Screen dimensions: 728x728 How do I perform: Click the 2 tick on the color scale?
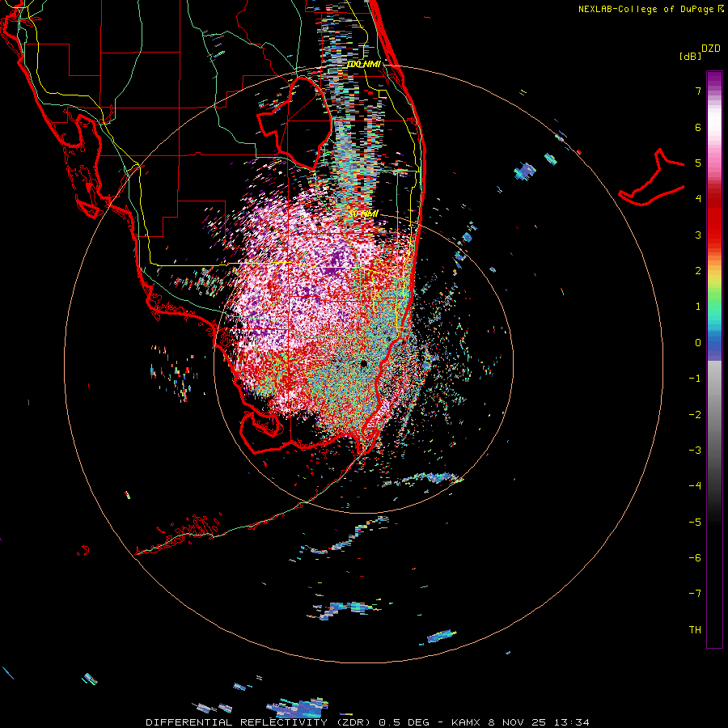[x=698, y=270]
